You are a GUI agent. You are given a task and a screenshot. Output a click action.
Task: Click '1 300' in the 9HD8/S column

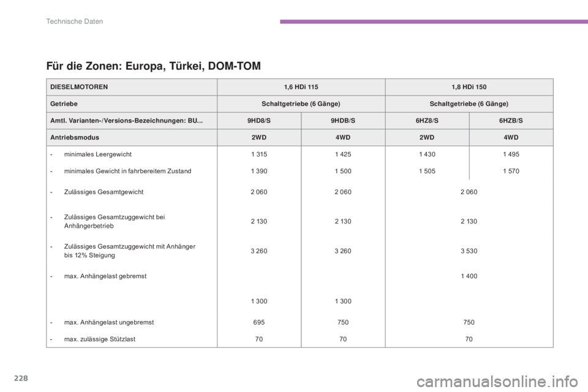pos(259,301)
